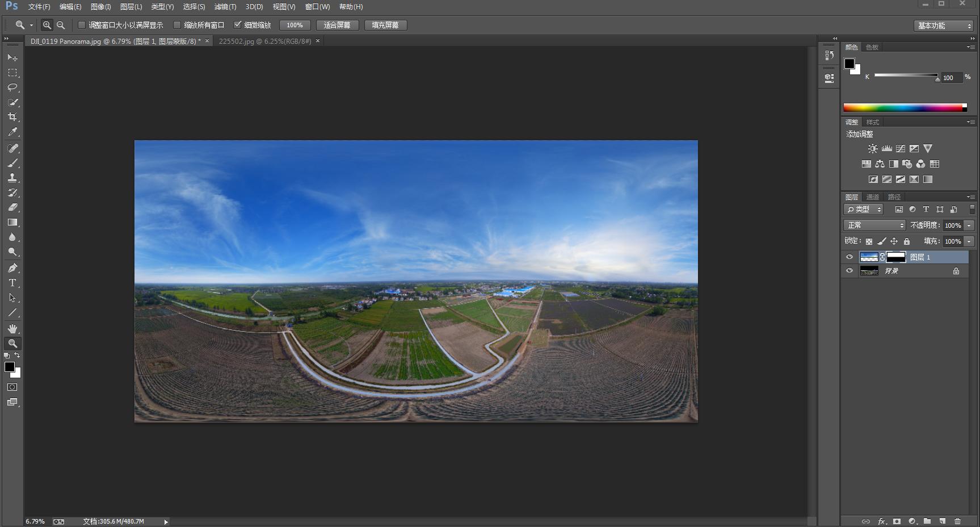This screenshot has height=527, width=980.
Task: Open the 滤镜(T) menu
Action: tap(225, 7)
